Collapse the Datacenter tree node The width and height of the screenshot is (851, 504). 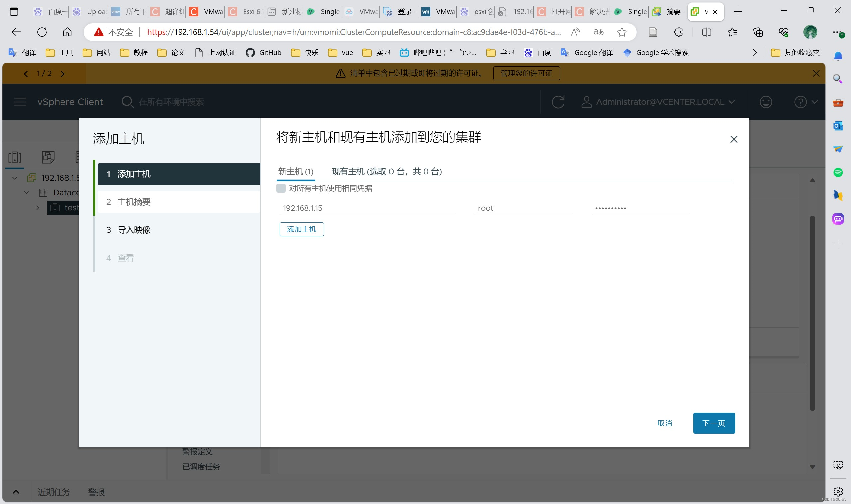click(x=26, y=192)
